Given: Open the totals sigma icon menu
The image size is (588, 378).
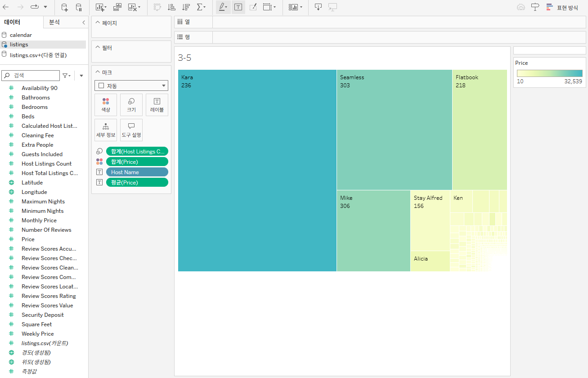Looking at the screenshot, I should pyautogui.click(x=200, y=7).
